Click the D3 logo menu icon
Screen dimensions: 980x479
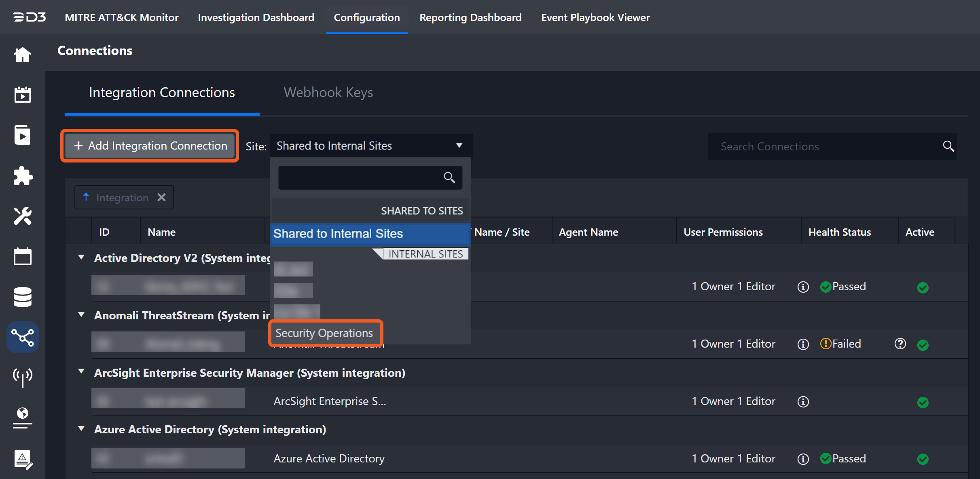[29, 17]
